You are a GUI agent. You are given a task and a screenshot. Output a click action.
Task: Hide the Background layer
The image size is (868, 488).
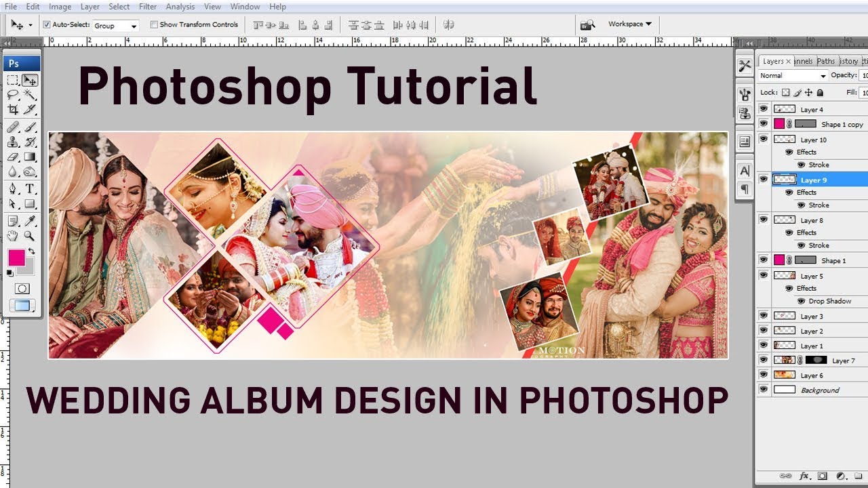click(x=764, y=390)
